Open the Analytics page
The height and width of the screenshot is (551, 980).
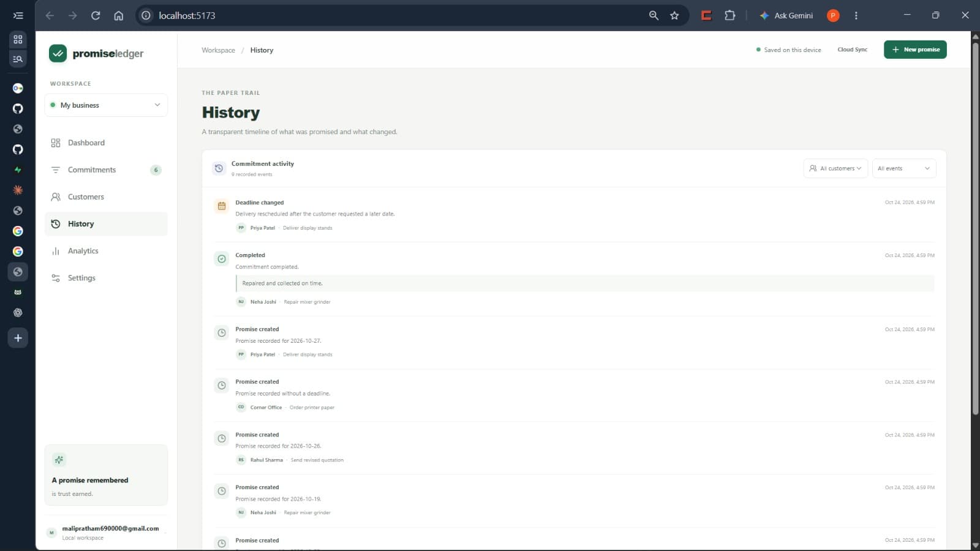coord(106,251)
